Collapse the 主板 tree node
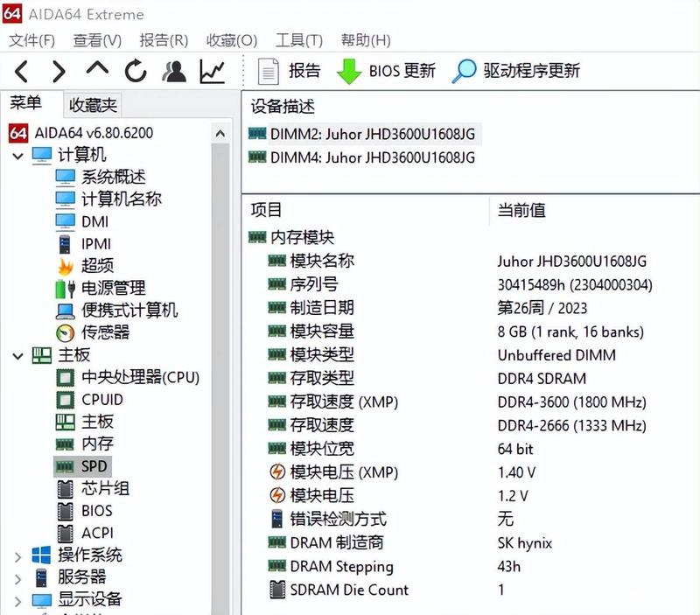 click(x=17, y=356)
